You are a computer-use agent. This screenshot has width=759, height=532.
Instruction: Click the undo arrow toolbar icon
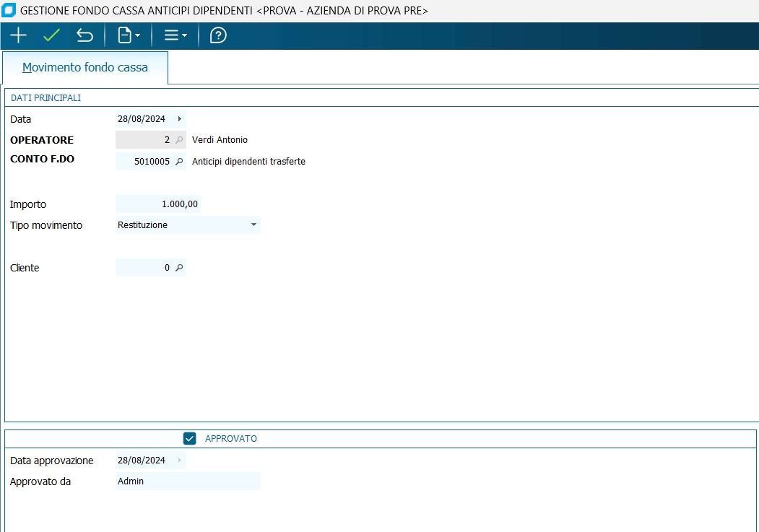tap(84, 35)
